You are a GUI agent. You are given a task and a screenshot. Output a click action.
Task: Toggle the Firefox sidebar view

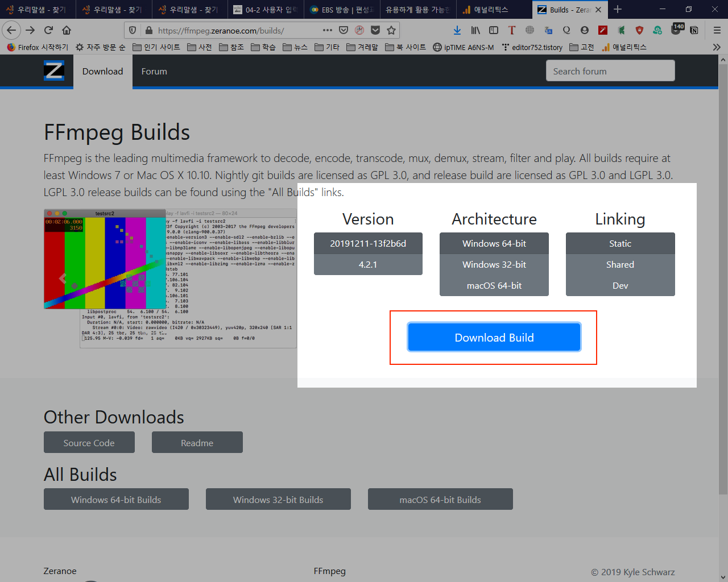[x=494, y=30]
